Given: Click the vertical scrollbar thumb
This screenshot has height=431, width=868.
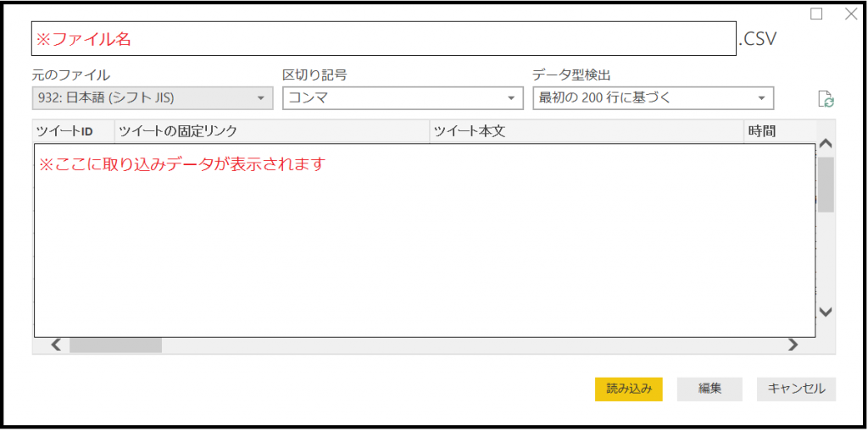Looking at the screenshot, I should point(826,184).
